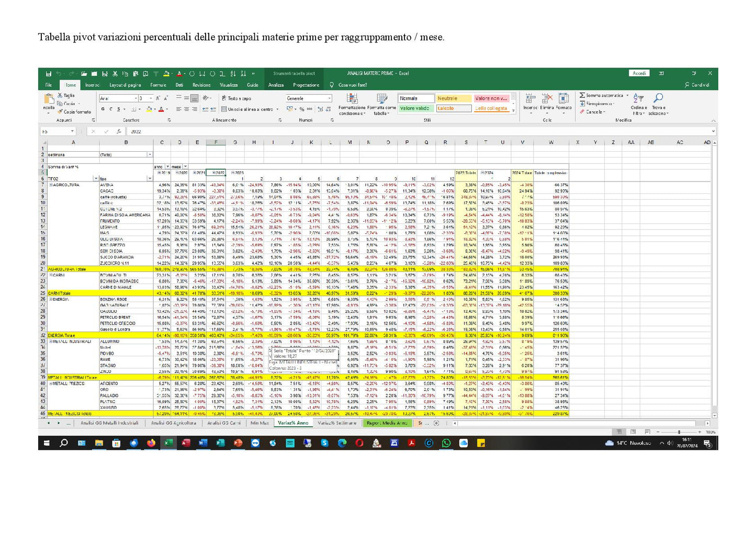Click the Save icon in quick access toolbar
This screenshot has width=756, height=534.
click(48, 74)
